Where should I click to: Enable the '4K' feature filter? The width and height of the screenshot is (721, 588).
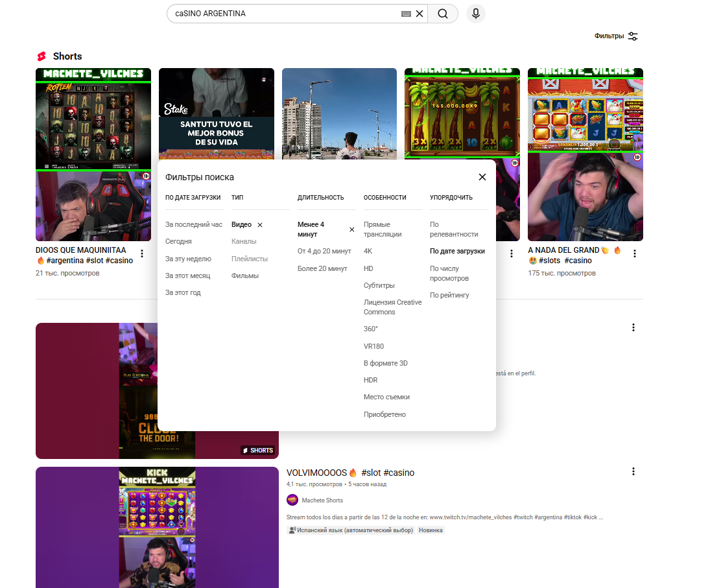(368, 251)
